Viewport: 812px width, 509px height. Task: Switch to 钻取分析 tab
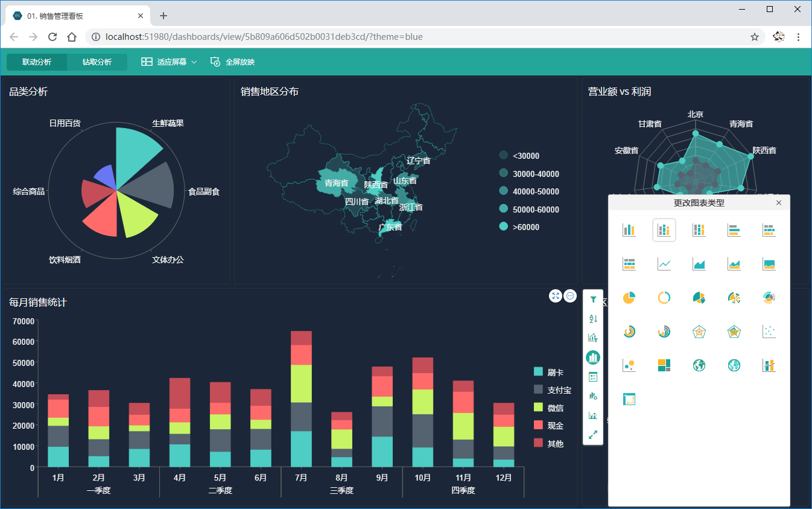point(97,62)
